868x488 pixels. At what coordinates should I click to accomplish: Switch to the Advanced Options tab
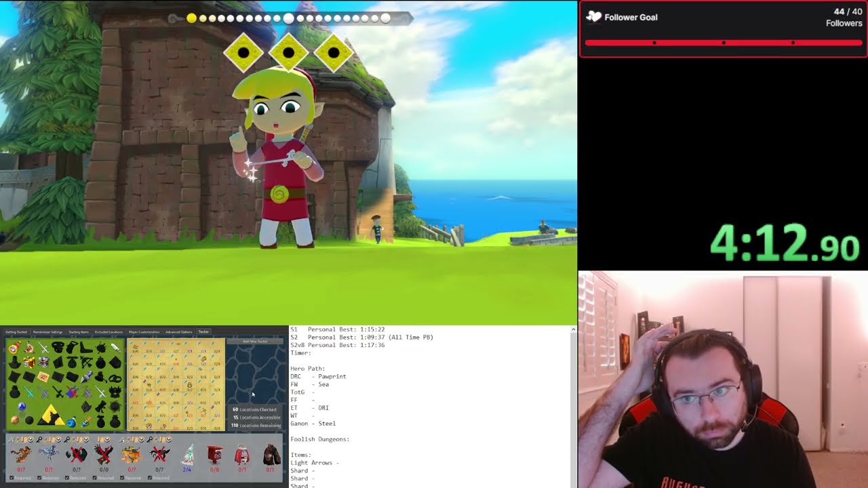pos(179,332)
